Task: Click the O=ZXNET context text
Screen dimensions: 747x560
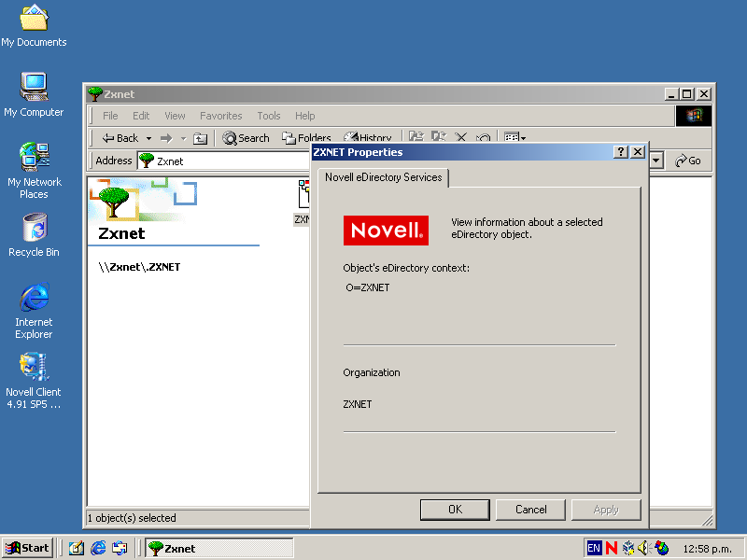Action: click(368, 287)
